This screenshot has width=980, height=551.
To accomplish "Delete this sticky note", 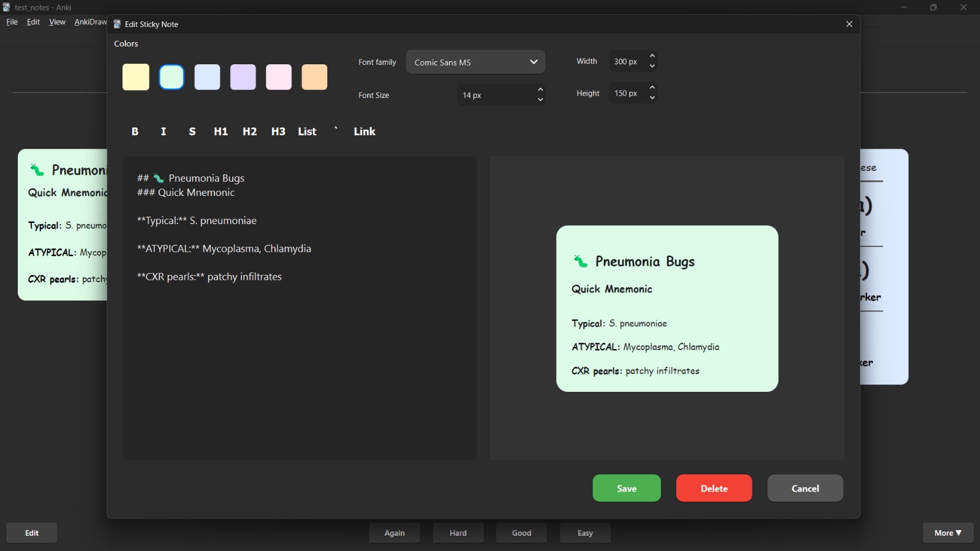I will (714, 489).
